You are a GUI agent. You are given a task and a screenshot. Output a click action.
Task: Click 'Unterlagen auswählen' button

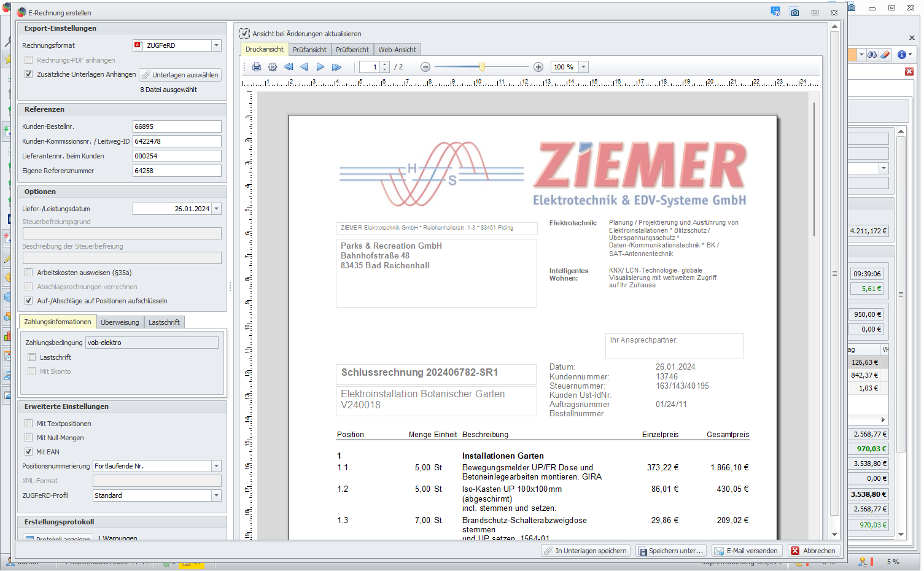[x=180, y=75]
